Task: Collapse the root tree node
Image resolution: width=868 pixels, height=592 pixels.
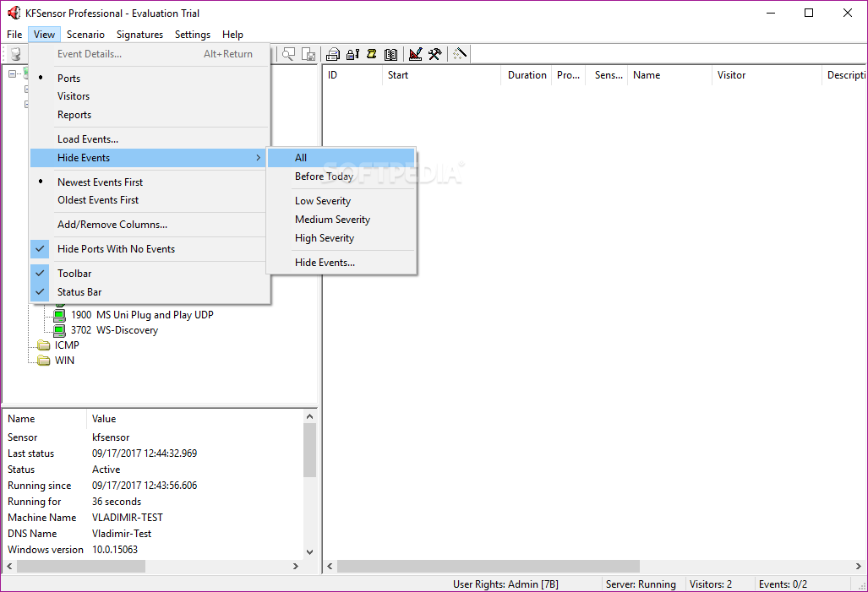Action: coord(12,73)
